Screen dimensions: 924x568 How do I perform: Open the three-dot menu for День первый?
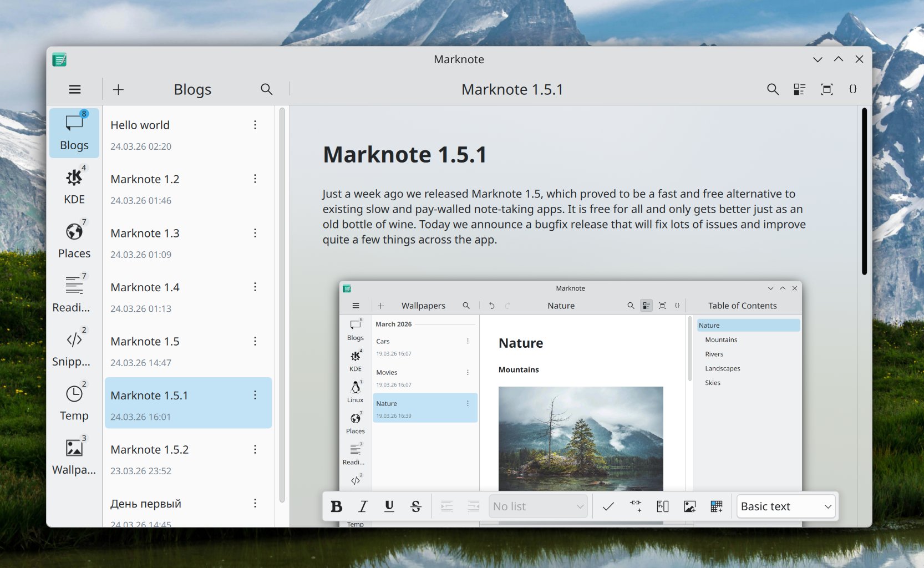click(x=255, y=503)
